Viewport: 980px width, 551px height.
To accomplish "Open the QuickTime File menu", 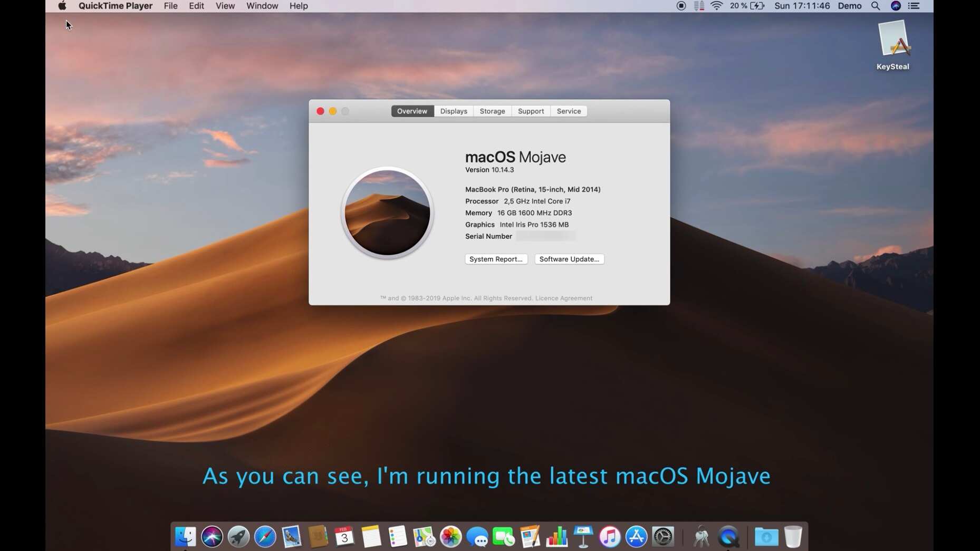I will [170, 6].
